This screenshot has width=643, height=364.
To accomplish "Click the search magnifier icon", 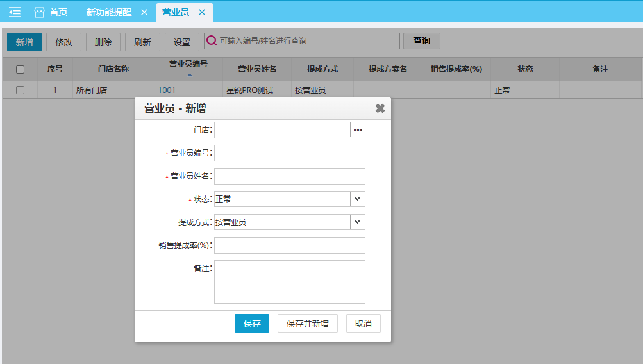I will point(211,41).
